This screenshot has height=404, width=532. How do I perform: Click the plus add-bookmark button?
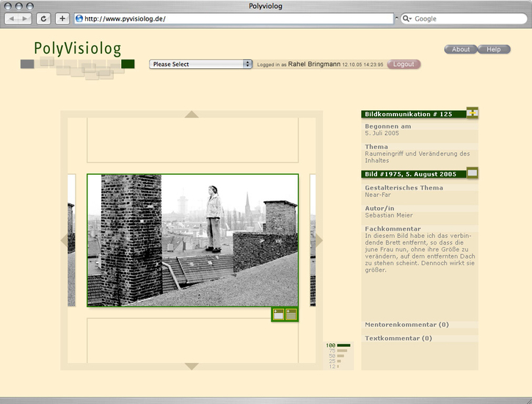[x=62, y=18]
